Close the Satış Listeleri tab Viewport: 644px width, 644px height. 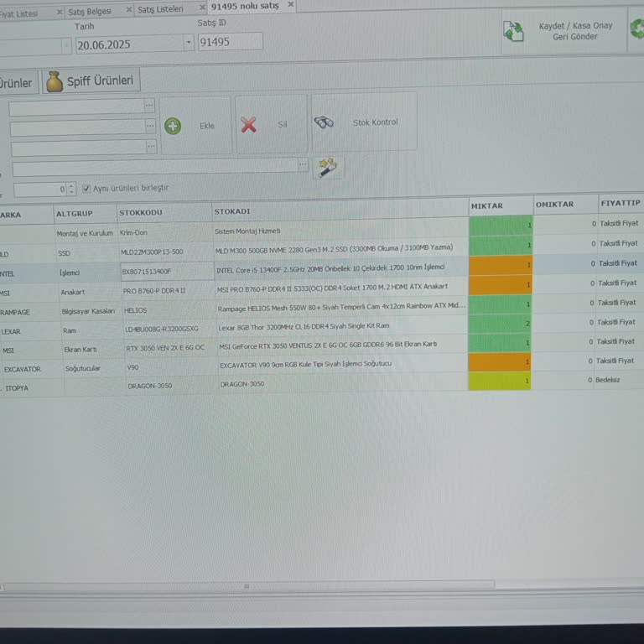pyautogui.click(x=202, y=8)
